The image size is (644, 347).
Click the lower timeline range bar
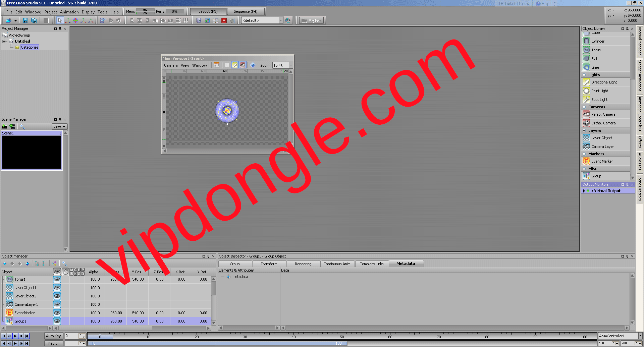coord(217,343)
